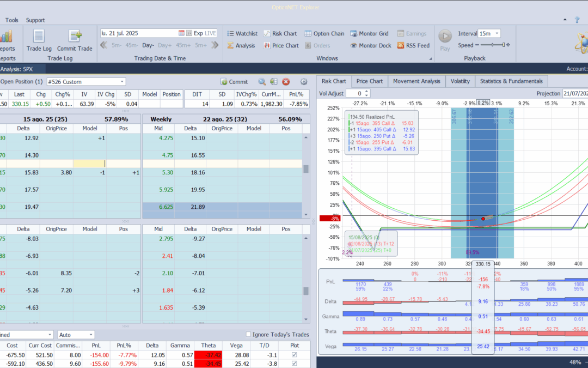Click the Theta column header in bottom table
Screen dimensions: 588x368
click(x=208, y=346)
